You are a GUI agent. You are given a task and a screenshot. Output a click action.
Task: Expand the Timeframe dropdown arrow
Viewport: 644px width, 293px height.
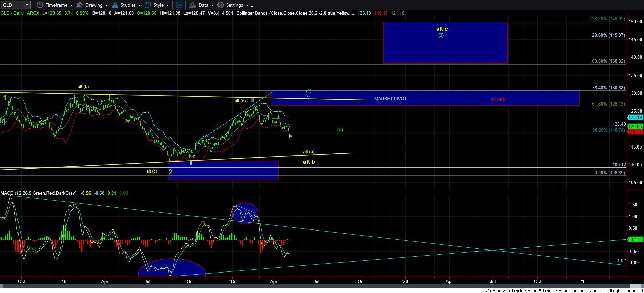71,5
